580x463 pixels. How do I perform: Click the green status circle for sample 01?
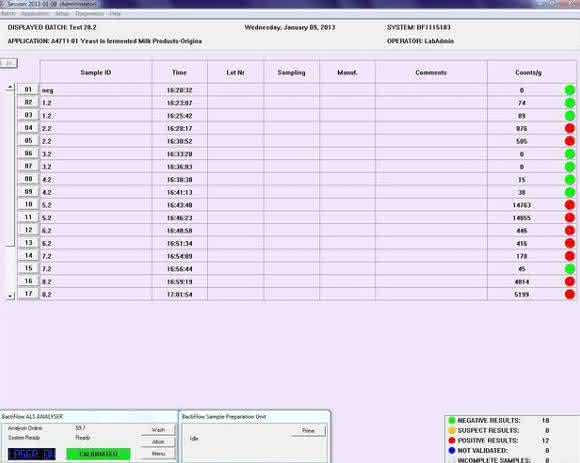point(570,90)
